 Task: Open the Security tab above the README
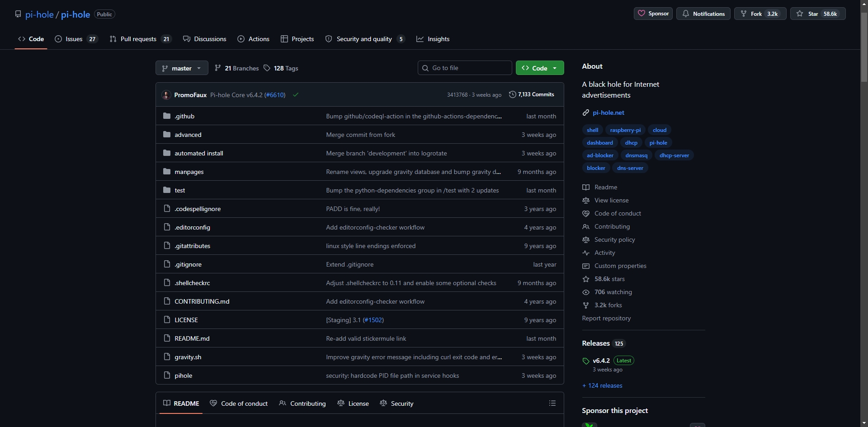pos(397,404)
